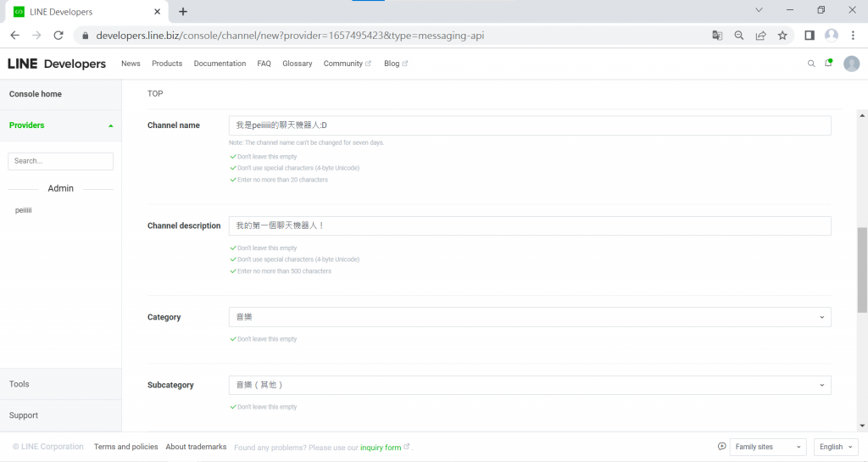Screen dimensions: 868x462
Task: Reload the current page
Action: coord(58,36)
